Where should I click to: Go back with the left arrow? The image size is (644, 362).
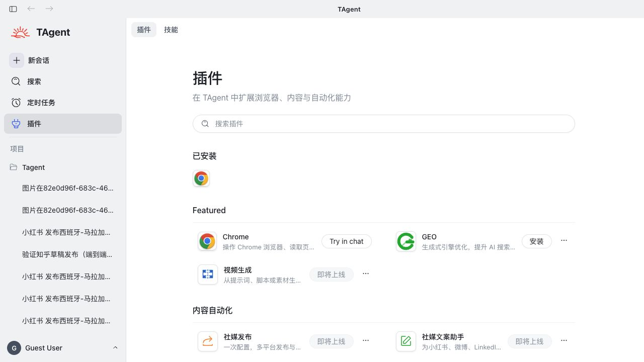31,9
